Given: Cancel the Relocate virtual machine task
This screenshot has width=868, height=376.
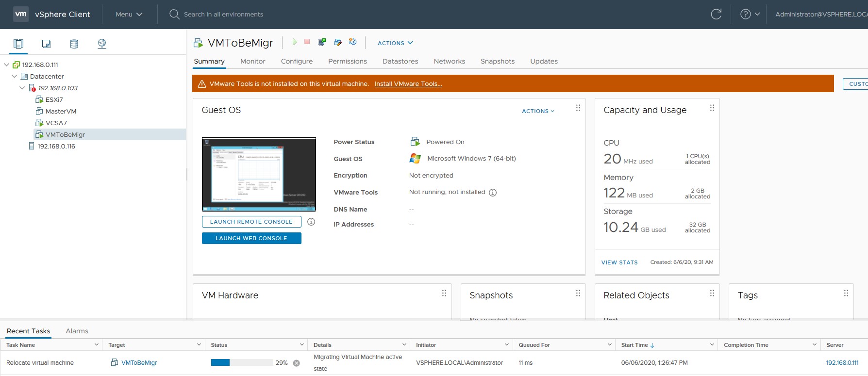Looking at the screenshot, I should [x=297, y=363].
